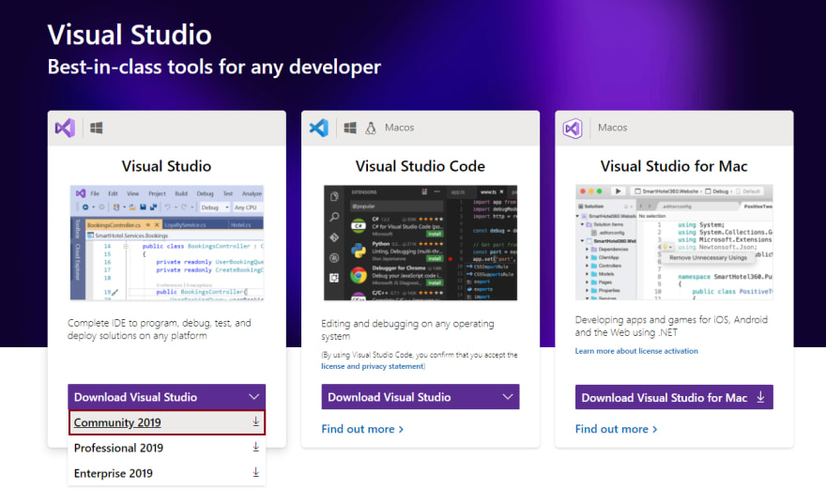Open Find out more under Visual Studio Code

click(362, 429)
